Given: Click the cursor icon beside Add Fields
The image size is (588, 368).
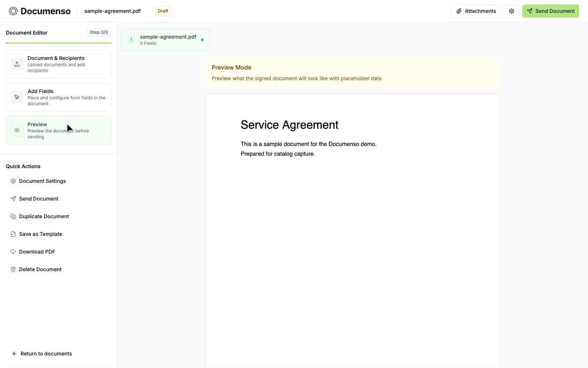Looking at the screenshot, I should [17, 97].
